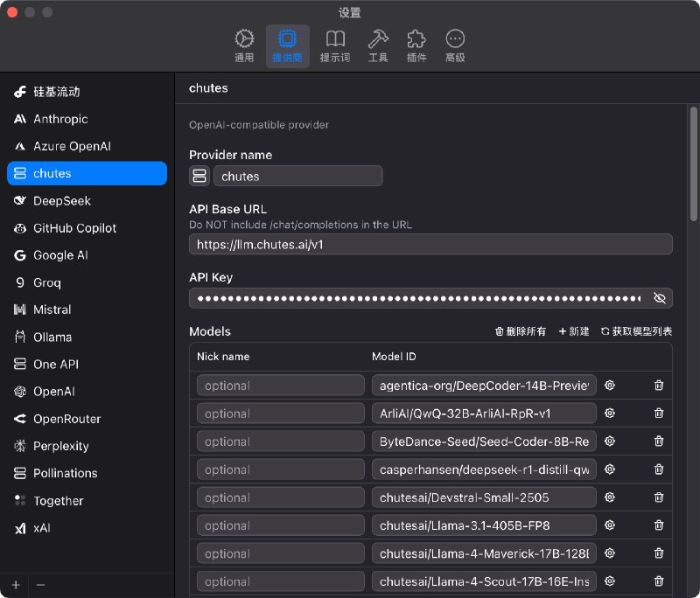The height and width of the screenshot is (598, 700).
Task: Edit the API Base URL field
Action: (430, 245)
